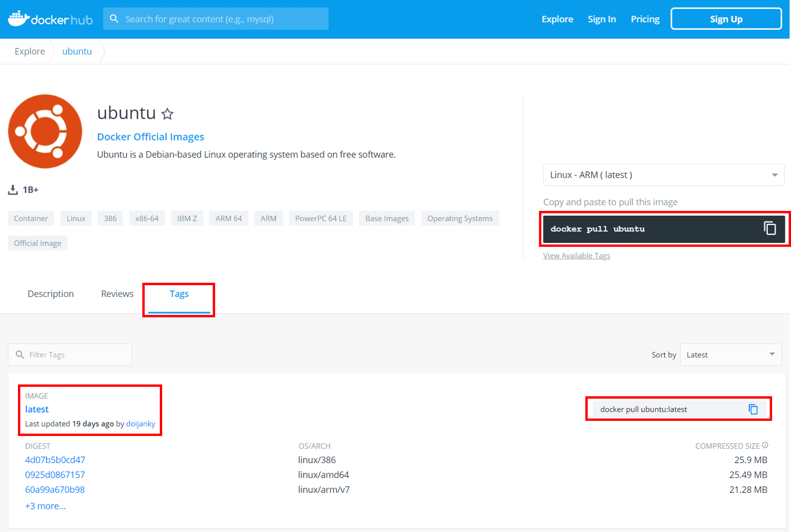
Task: Click the Filter Tags input field
Action: 70,355
